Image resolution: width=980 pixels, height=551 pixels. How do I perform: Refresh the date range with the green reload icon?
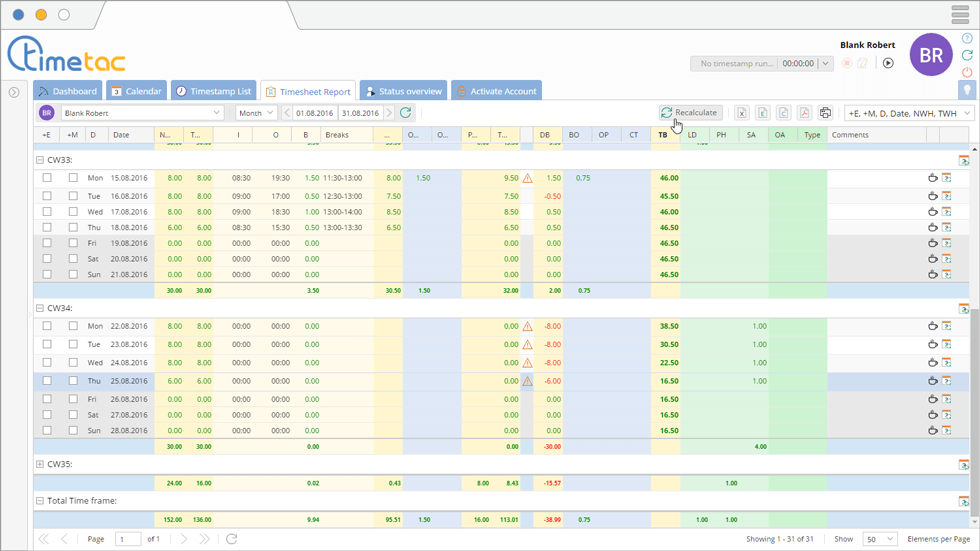pos(406,113)
